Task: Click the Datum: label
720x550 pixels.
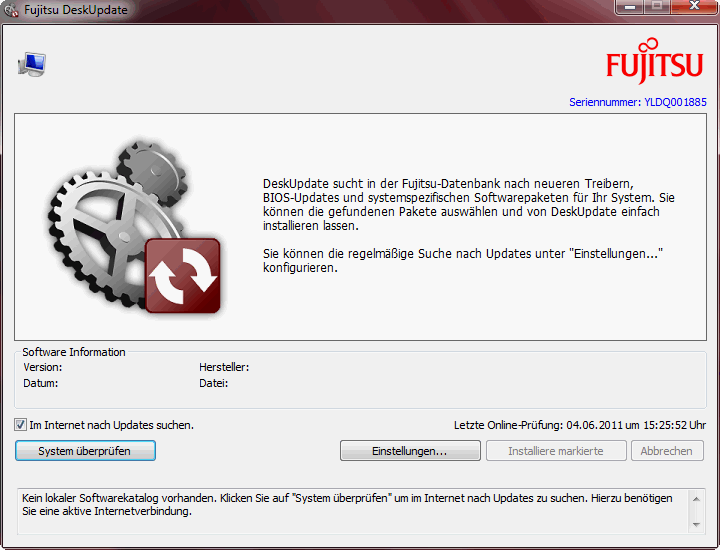Action: [41, 383]
